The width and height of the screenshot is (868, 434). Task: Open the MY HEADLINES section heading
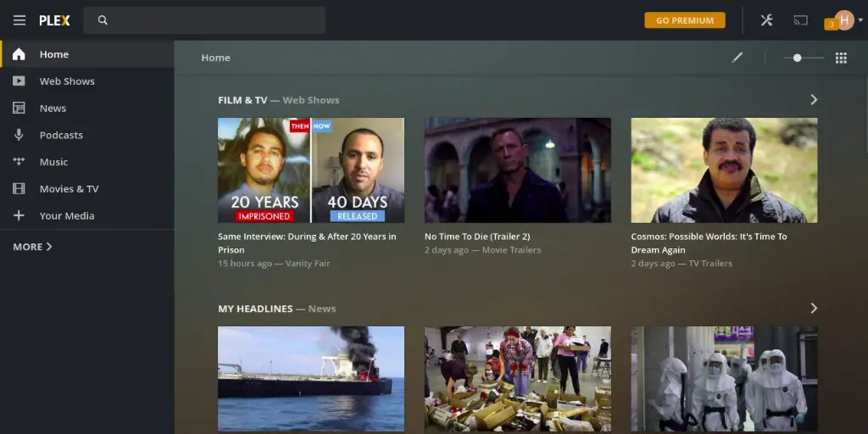255,309
